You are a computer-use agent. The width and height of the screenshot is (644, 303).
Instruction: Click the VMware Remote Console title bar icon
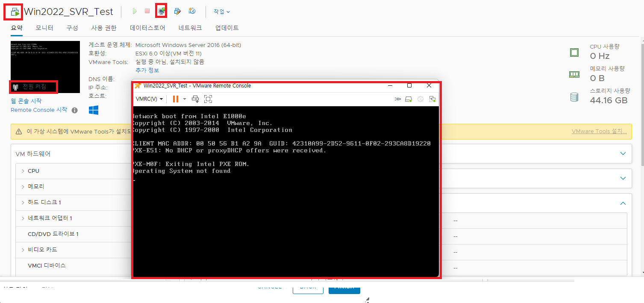pyautogui.click(x=138, y=85)
